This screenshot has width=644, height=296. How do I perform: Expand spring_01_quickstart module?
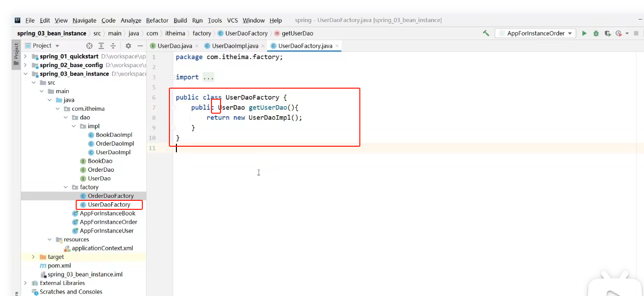tap(26, 57)
